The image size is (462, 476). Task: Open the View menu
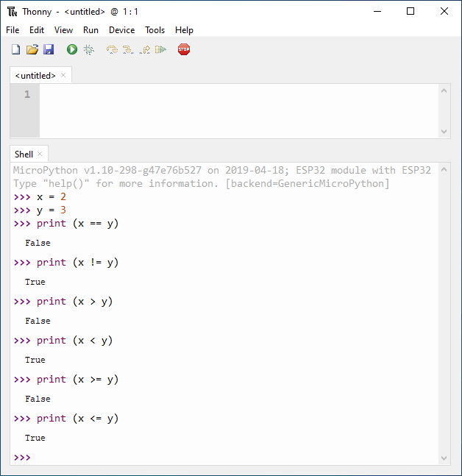coord(64,30)
